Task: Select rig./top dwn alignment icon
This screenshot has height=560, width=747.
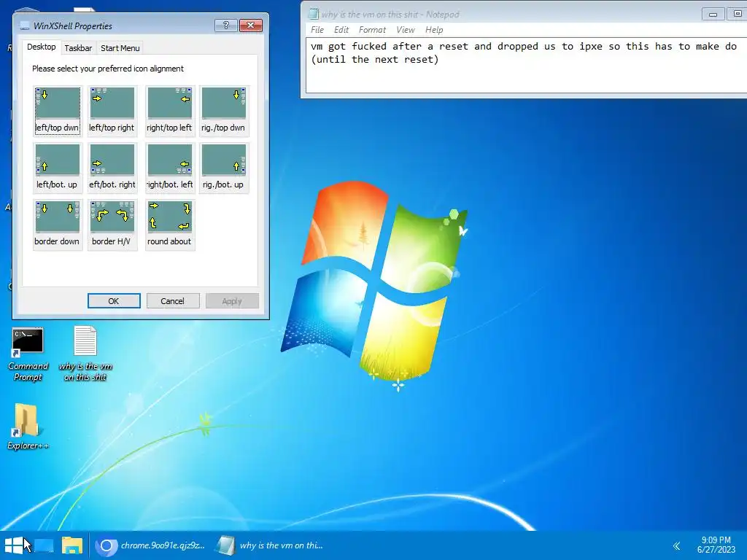Action: coord(223,111)
